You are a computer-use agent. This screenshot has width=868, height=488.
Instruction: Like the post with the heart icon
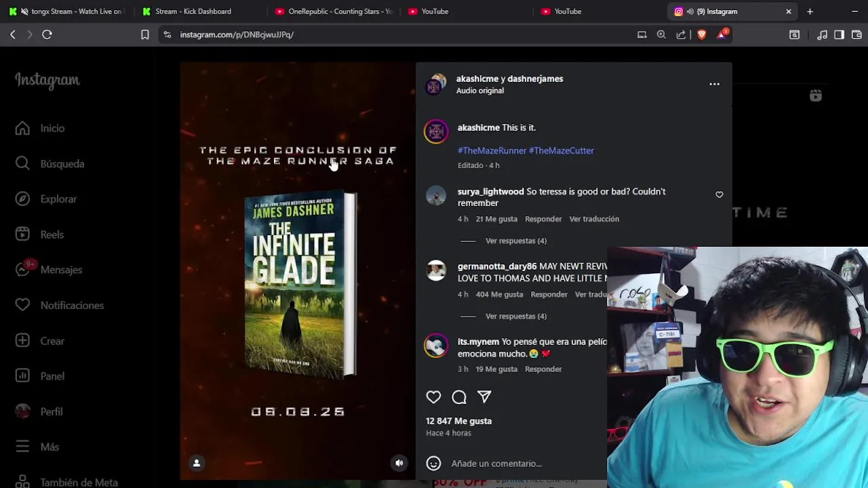pos(433,397)
